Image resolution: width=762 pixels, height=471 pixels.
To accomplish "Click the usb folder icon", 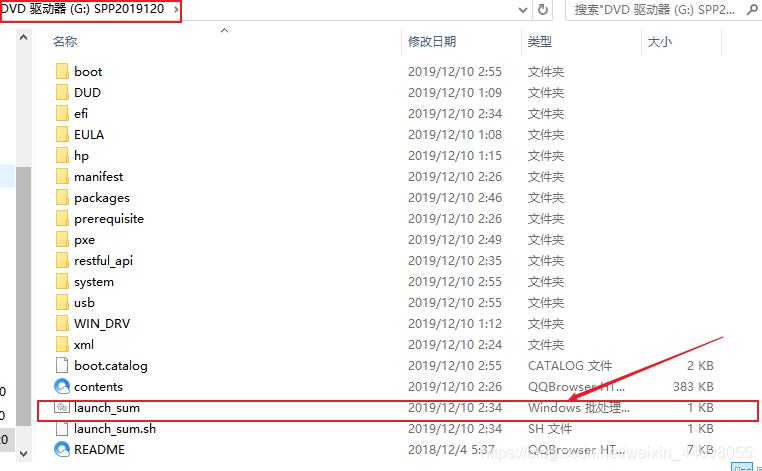I will pyautogui.click(x=62, y=302).
